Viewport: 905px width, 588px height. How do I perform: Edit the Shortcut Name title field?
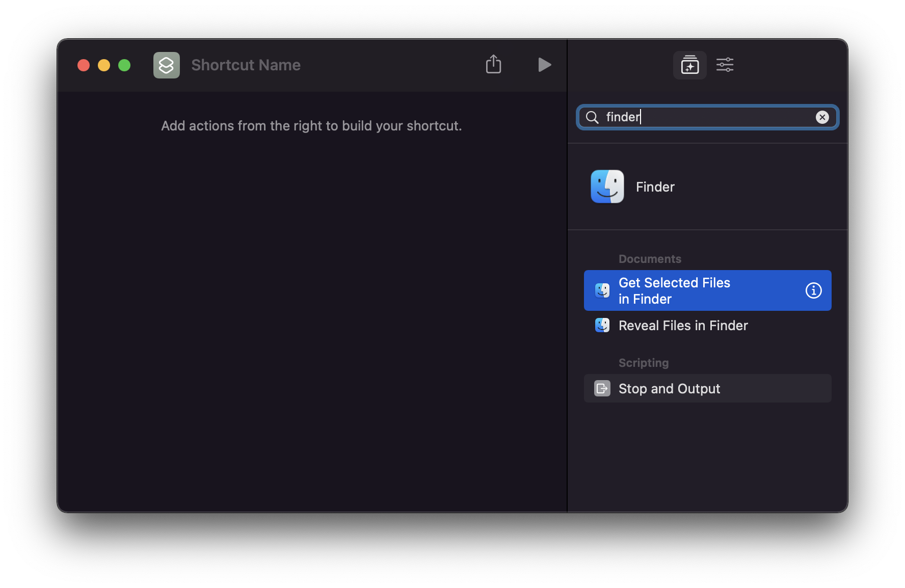246,65
